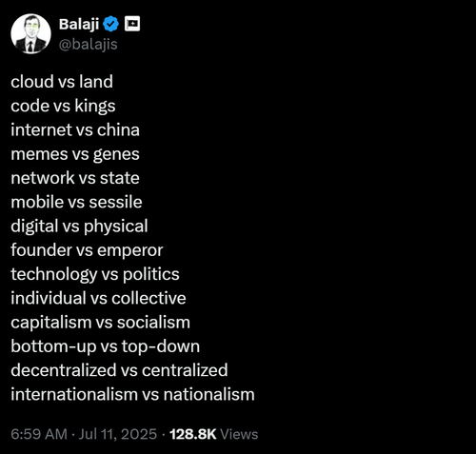The height and width of the screenshot is (454, 476).
Task: Click the @balajis handle
Action: point(89,44)
